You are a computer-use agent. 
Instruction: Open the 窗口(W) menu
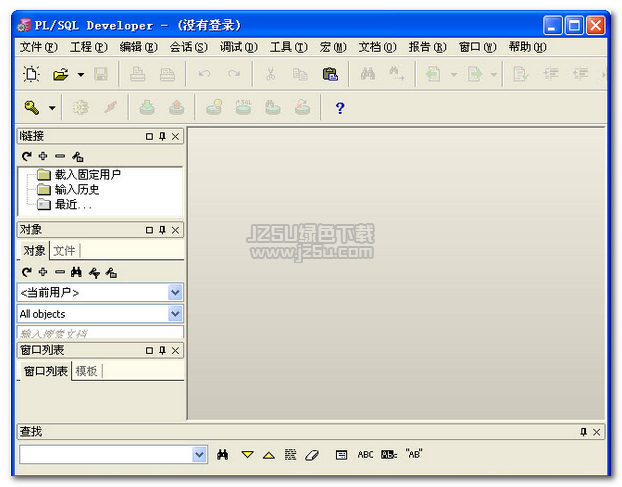click(477, 47)
